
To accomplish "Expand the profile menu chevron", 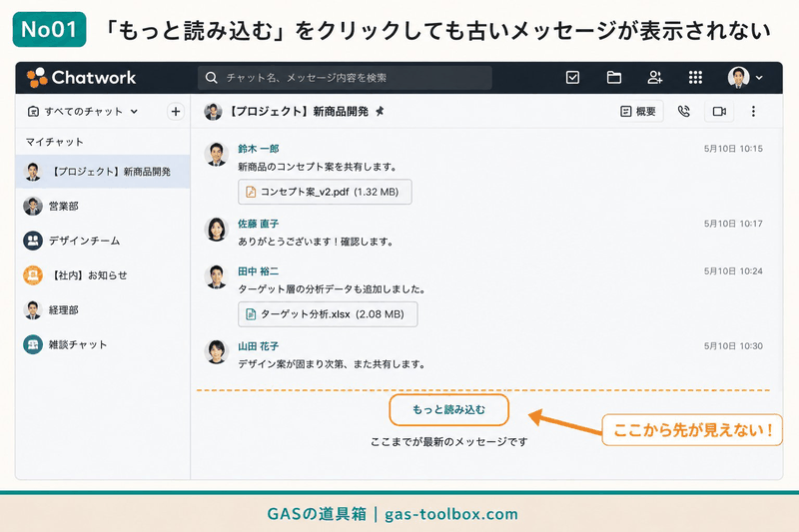I will [759, 78].
